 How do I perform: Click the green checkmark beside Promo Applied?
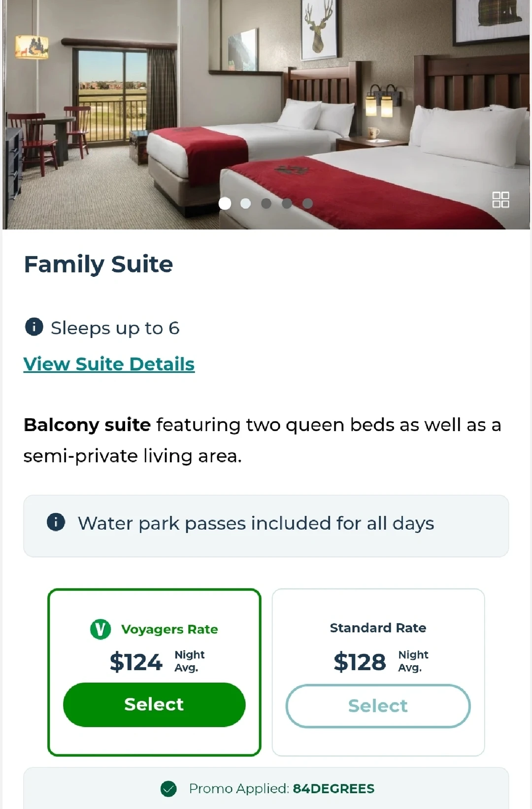(x=168, y=789)
